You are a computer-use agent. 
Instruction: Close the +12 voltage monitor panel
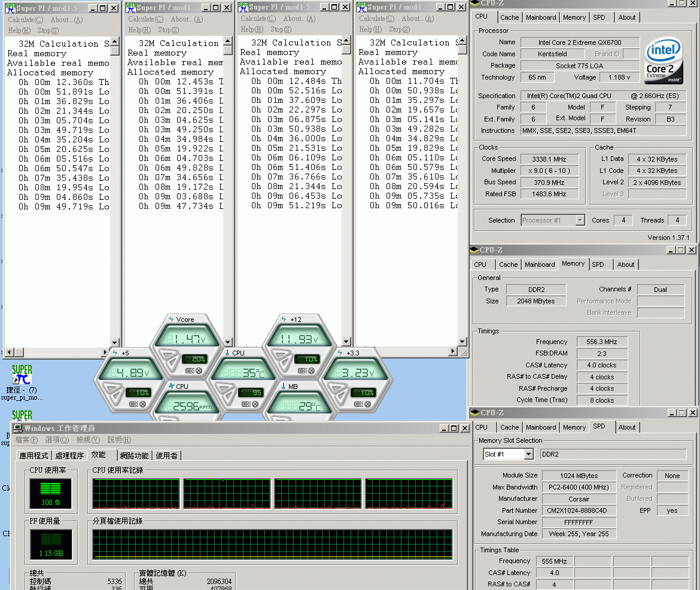coord(312,371)
